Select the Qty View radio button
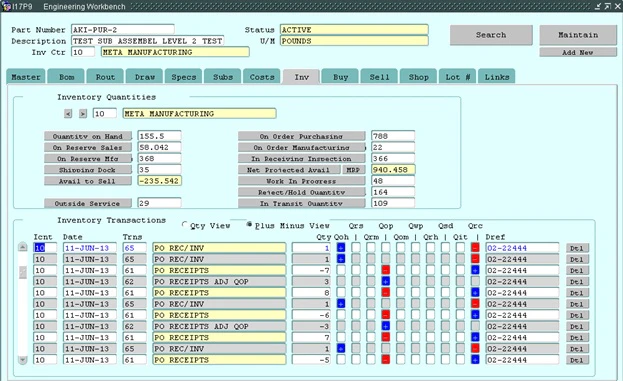The width and height of the screenshot is (623, 381). [x=184, y=224]
